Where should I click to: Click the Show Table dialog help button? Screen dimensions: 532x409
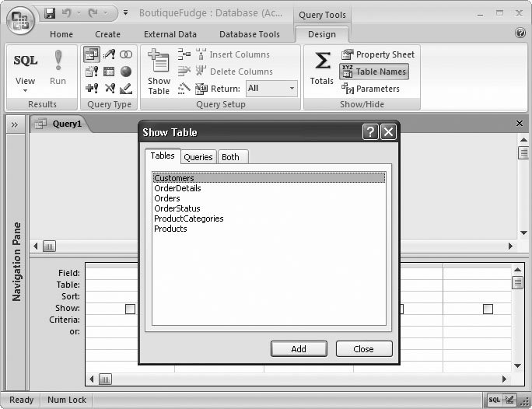coord(370,131)
